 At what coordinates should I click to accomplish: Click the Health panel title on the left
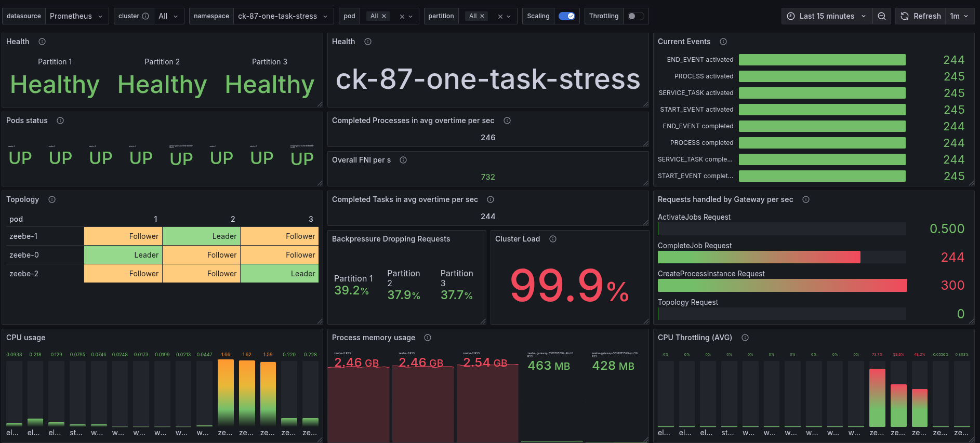[18, 42]
